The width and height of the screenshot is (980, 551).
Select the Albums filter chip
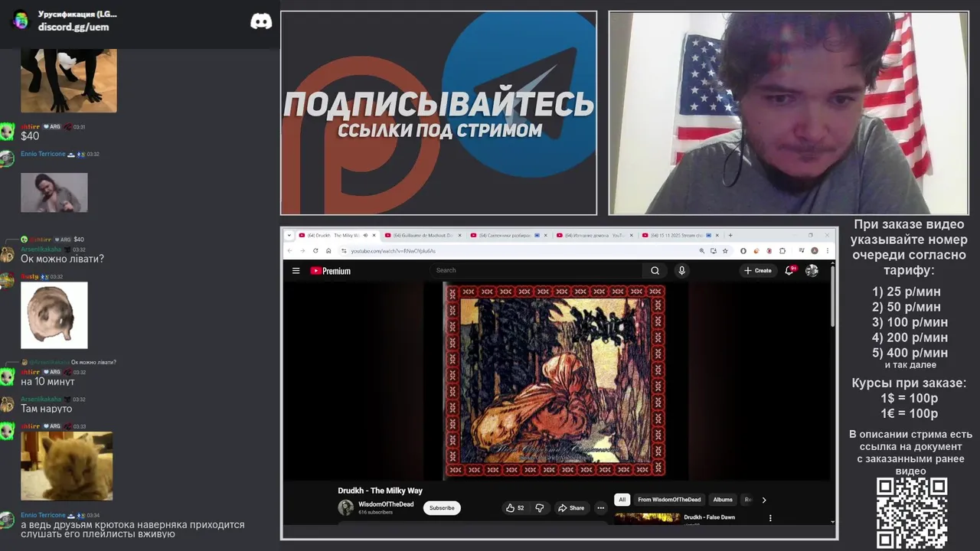[x=723, y=500]
